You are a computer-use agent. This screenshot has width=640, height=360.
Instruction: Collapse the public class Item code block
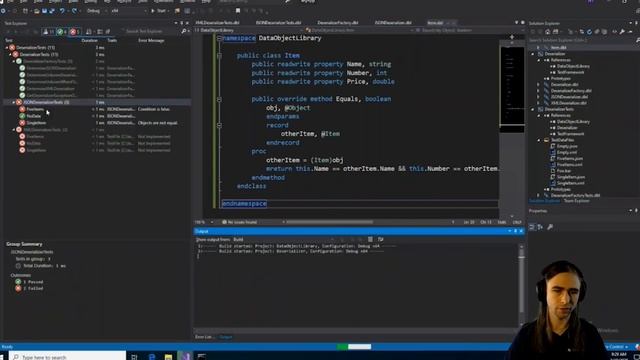point(219,56)
